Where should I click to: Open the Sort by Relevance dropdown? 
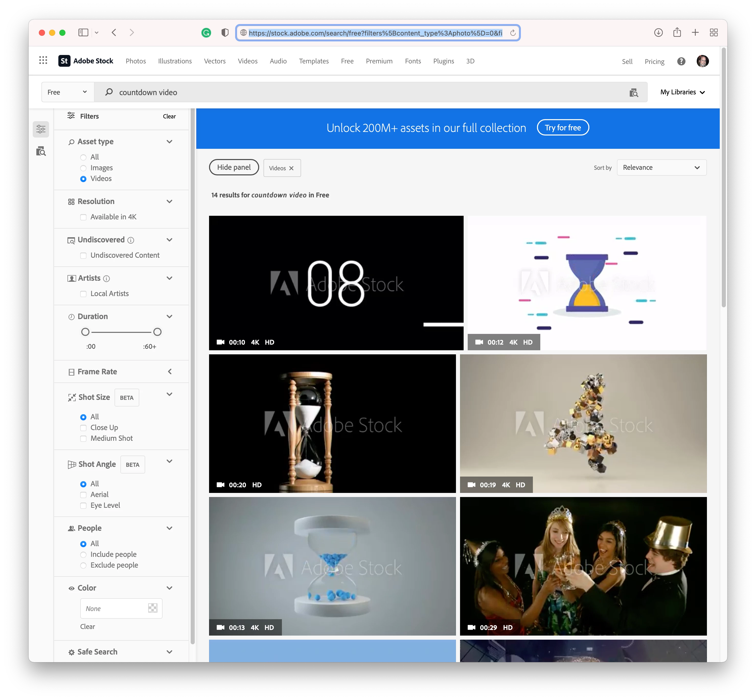(x=661, y=167)
